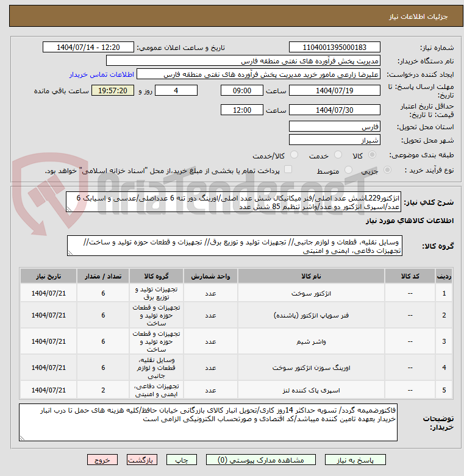The height and width of the screenshot is (476, 464).
Task: Click the چاپ print button
Action: coord(182,460)
